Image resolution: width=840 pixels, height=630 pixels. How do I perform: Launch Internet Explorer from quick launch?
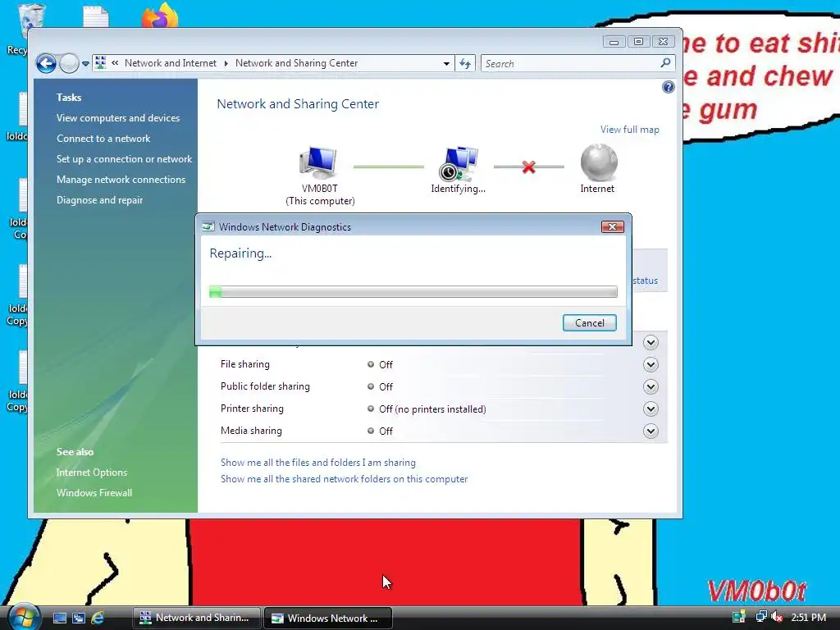tap(98, 619)
